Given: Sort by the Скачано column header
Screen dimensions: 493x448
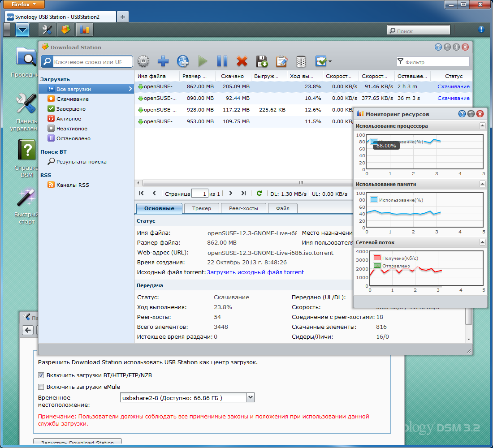Looking at the screenshot, I should (233, 76).
